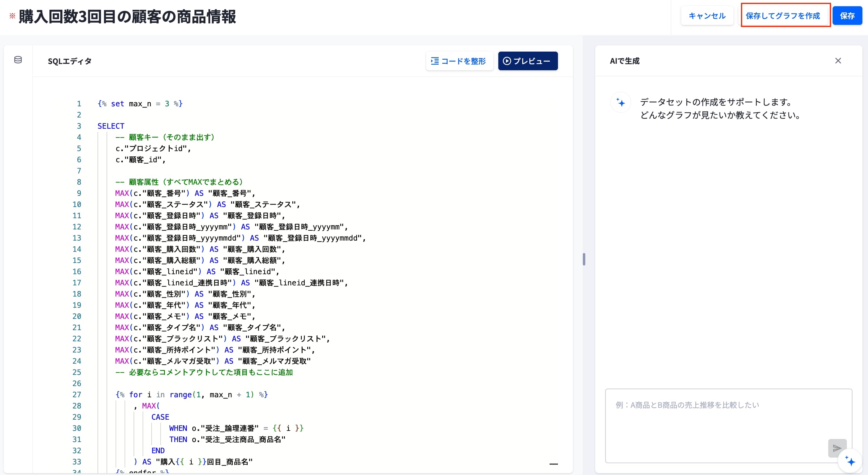
Task: Click the "顧客_登録日時_yyyymmdd" alias on line 13
Action: [x=312, y=238]
